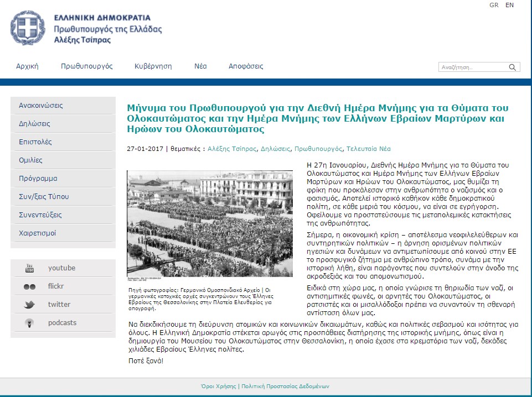The height and width of the screenshot is (397, 532).
Task: Click the Τελευταία Νέα category tag
Action: (369, 149)
